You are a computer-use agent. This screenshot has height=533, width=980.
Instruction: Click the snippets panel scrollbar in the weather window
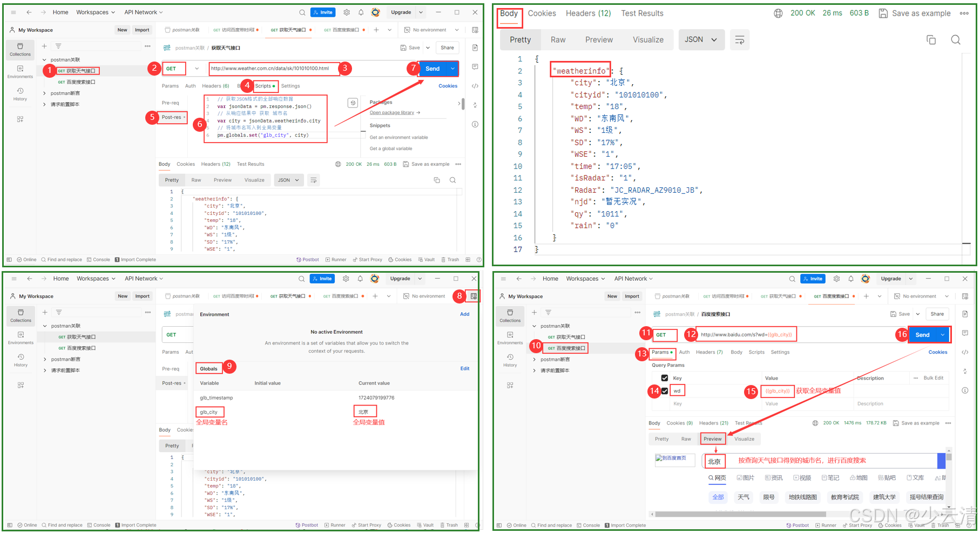pos(463,104)
